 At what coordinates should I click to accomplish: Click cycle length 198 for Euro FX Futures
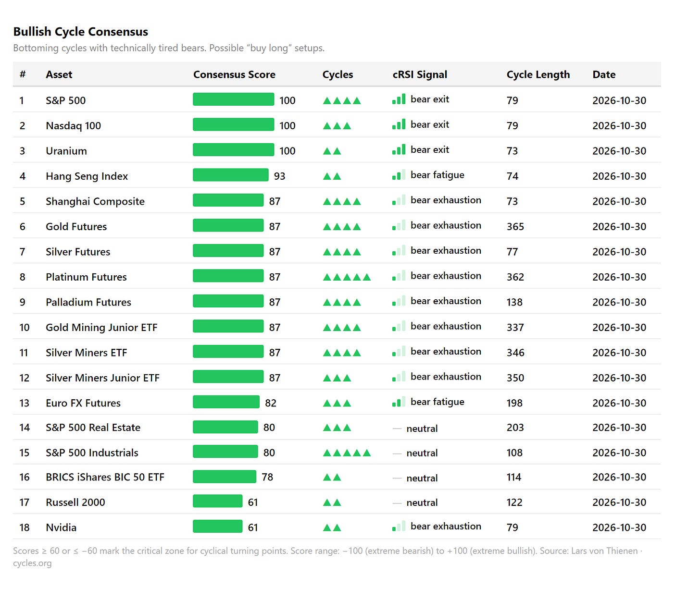point(514,403)
